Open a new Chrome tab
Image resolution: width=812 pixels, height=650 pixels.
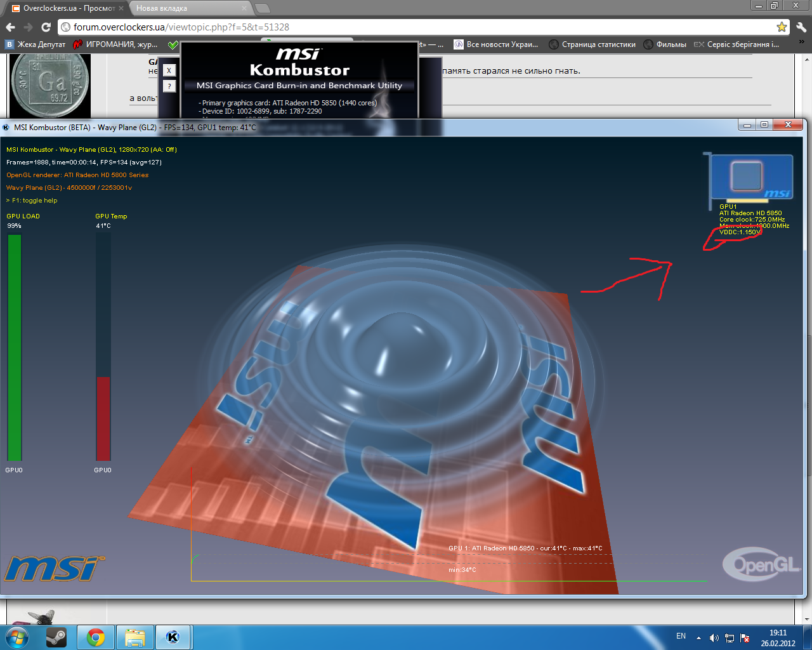point(263,8)
